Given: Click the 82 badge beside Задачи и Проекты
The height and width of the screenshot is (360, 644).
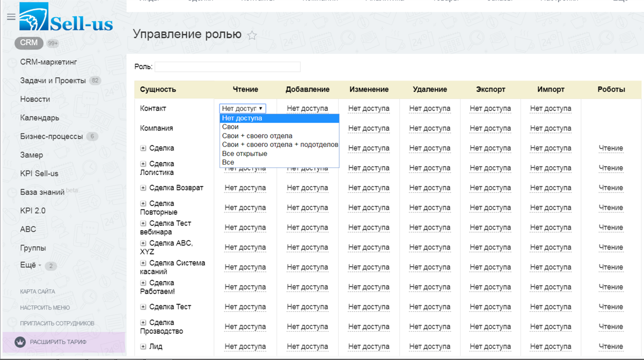Looking at the screenshot, I should click(x=96, y=81).
